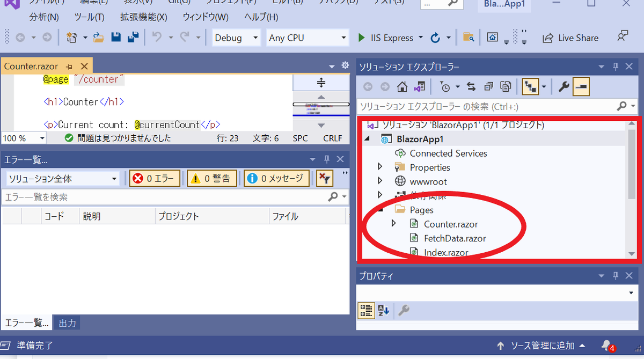Image resolution: width=644 pixels, height=359 pixels.
Task: Open the IIS Express dropdown arrow
Action: tap(421, 38)
